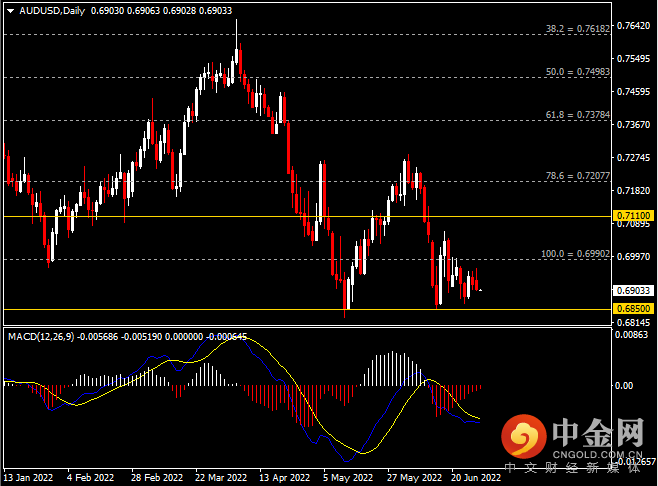The height and width of the screenshot is (486, 658).
Task: Select the 100.0 Fibonacci level label
Action: click(x=573, y=254)
